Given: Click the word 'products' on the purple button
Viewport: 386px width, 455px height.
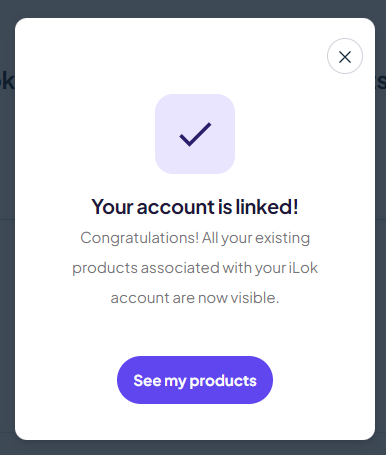Looking at the screenshot, I should pos(223,381).
